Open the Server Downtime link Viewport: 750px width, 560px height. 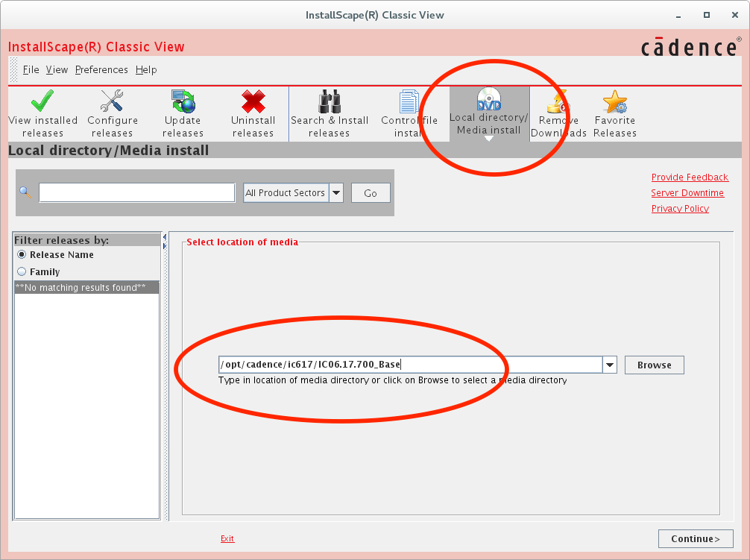click(687, 192)
